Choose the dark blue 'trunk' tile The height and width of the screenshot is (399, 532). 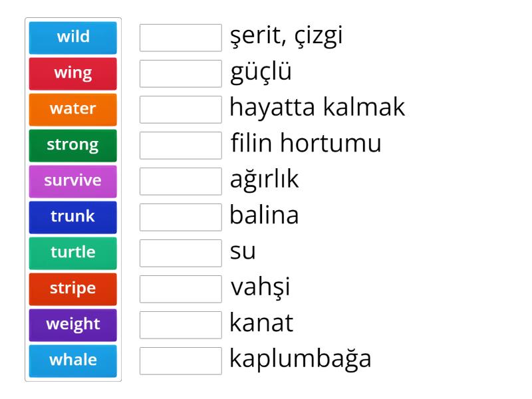point(73,217)
